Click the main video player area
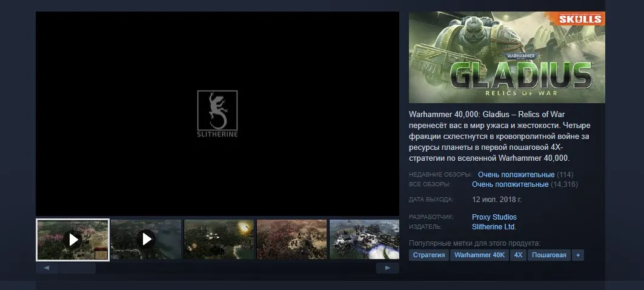644x290 pixels. click(217, 113)
